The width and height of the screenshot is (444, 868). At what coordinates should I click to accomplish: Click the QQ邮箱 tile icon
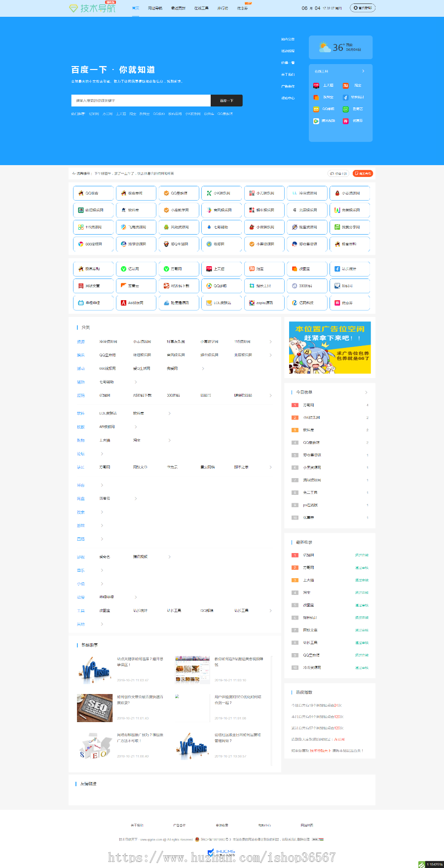[209, 286]
